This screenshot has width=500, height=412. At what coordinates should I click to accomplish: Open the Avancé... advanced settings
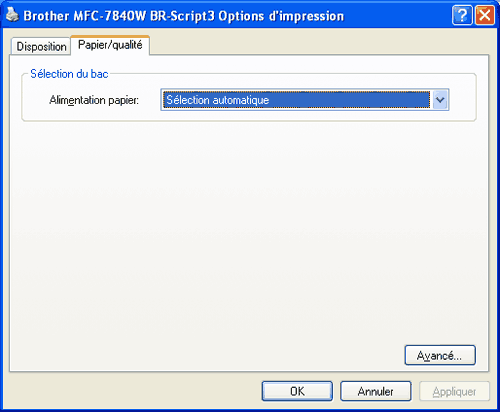pos(440,355)
